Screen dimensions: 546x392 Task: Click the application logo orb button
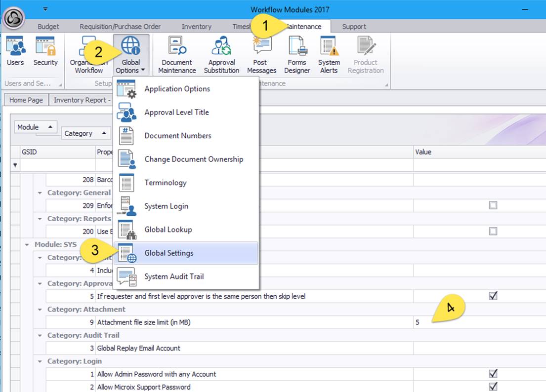pos(14,17)
